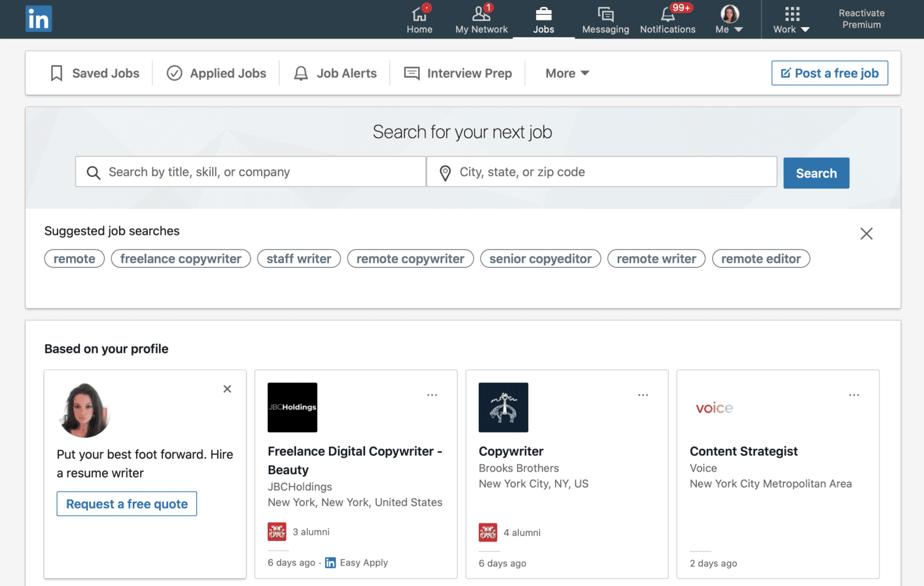
Task: Open Notifications with 99+ badge
Action: point(668,16)
